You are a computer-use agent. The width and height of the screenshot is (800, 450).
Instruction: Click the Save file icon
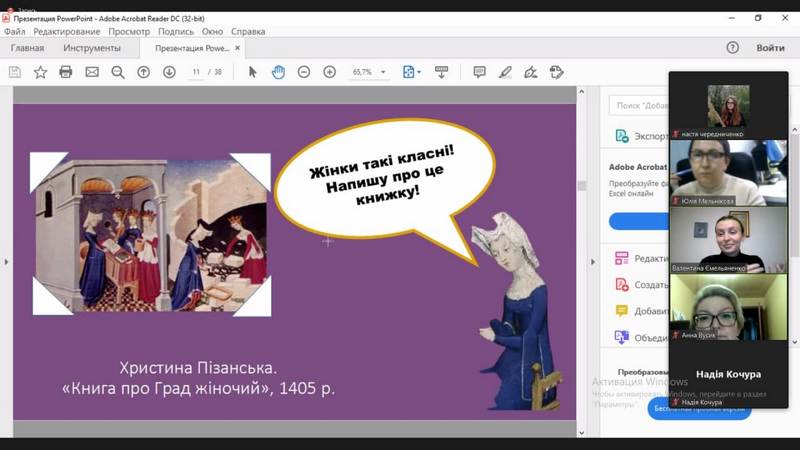pos(15,72)
